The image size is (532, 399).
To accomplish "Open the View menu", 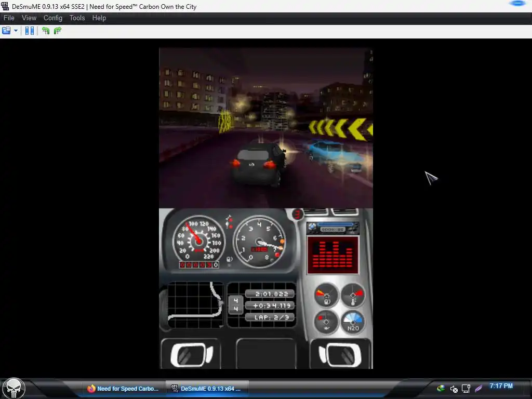I will click(x=29, y=18).
